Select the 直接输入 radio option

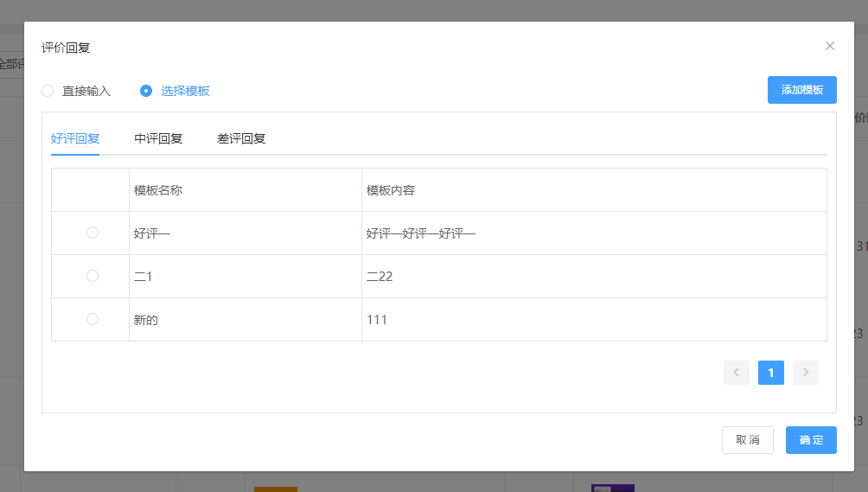pyautogui.click(x=48, y=91)
